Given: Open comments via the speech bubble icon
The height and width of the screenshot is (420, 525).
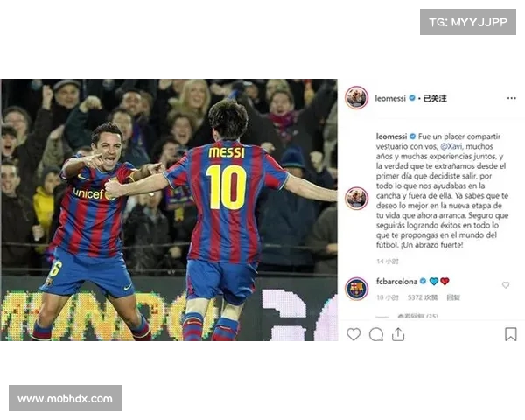Looking at the screenshot, I should [x=376, y=334].
